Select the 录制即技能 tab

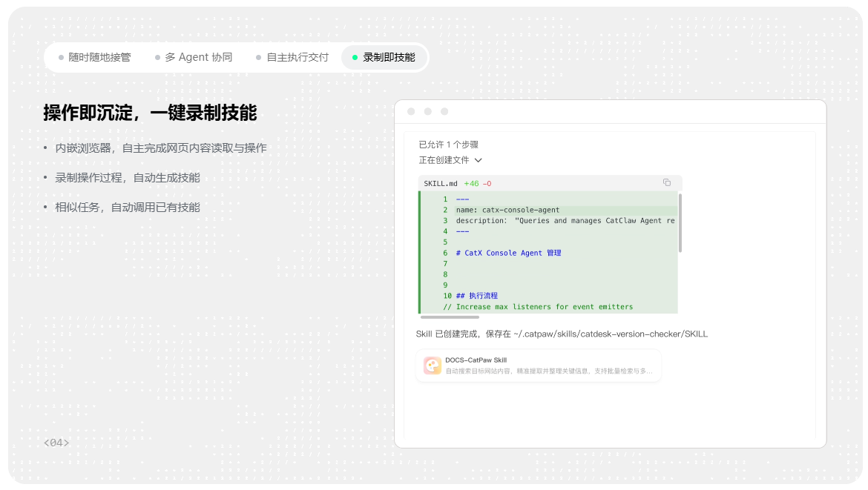[x=384, y=58]
